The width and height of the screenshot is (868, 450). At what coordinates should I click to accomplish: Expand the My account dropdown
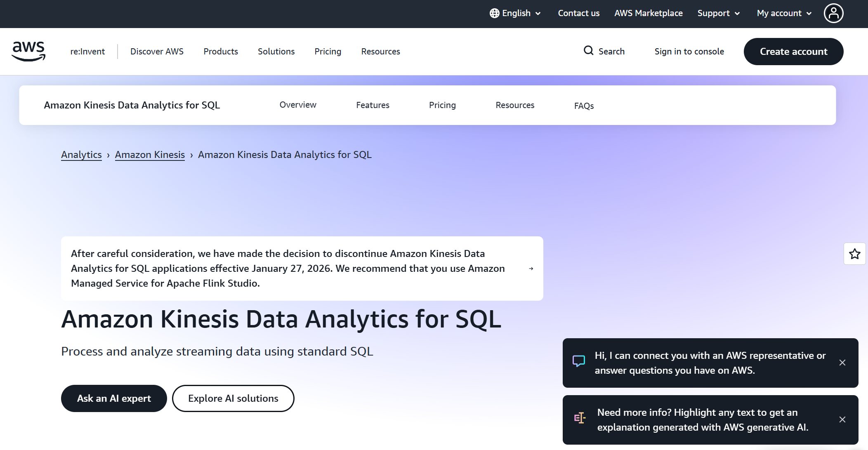pyautogui.click(x=783, y=13)
